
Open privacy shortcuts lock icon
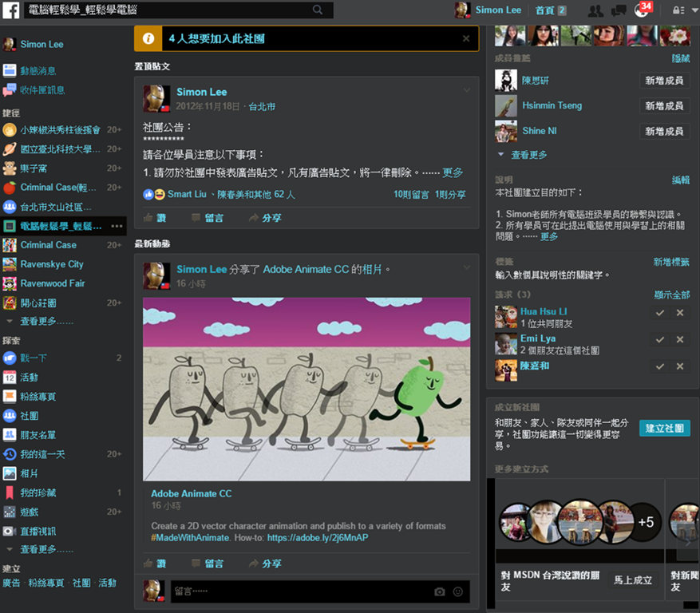(678, 10)
